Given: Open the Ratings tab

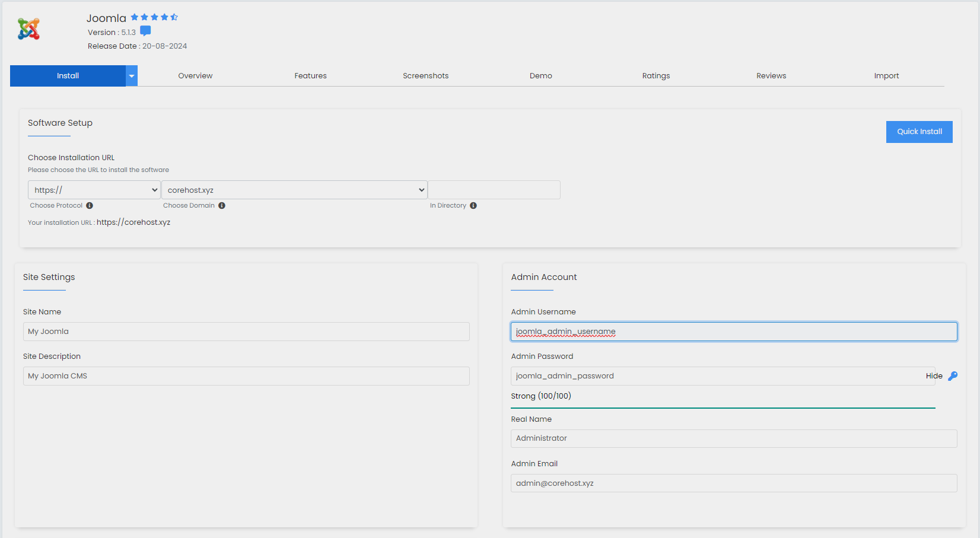Looking at the screenshot, I should coord(656,76).
